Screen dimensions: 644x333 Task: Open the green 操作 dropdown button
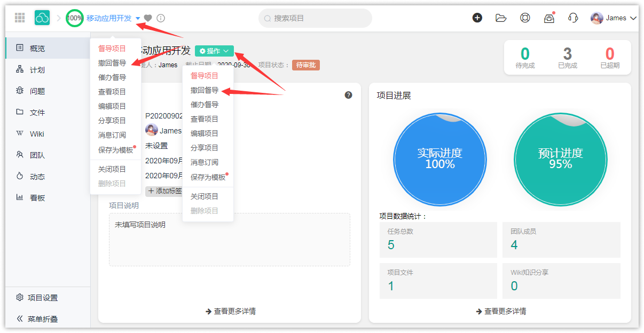tap(214, 51)
